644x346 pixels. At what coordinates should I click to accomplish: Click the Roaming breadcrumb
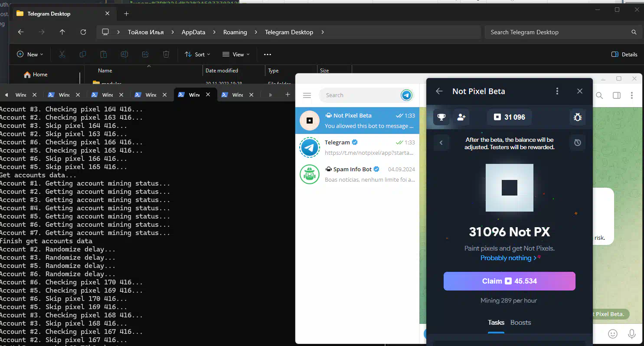(235, 32)
